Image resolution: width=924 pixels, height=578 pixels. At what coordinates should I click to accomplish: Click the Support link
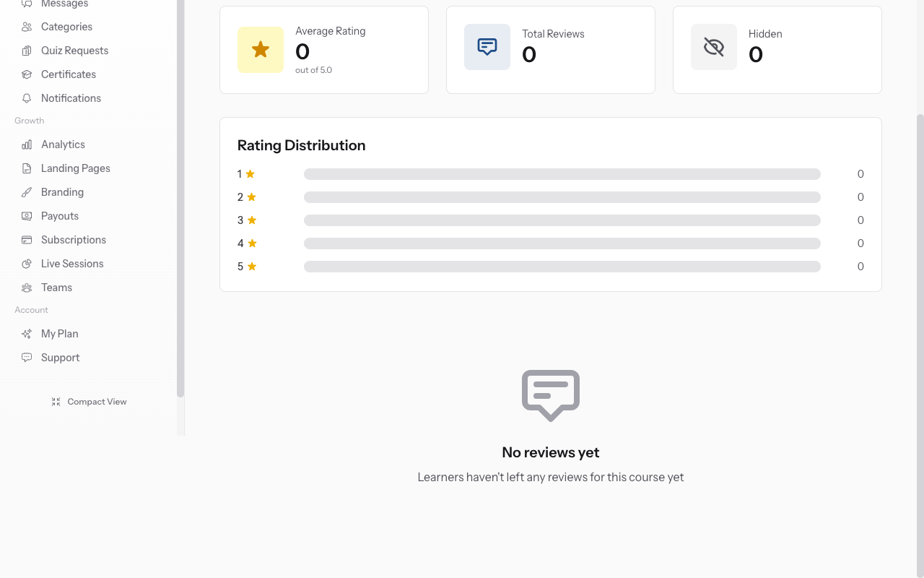tap(60, 357)
